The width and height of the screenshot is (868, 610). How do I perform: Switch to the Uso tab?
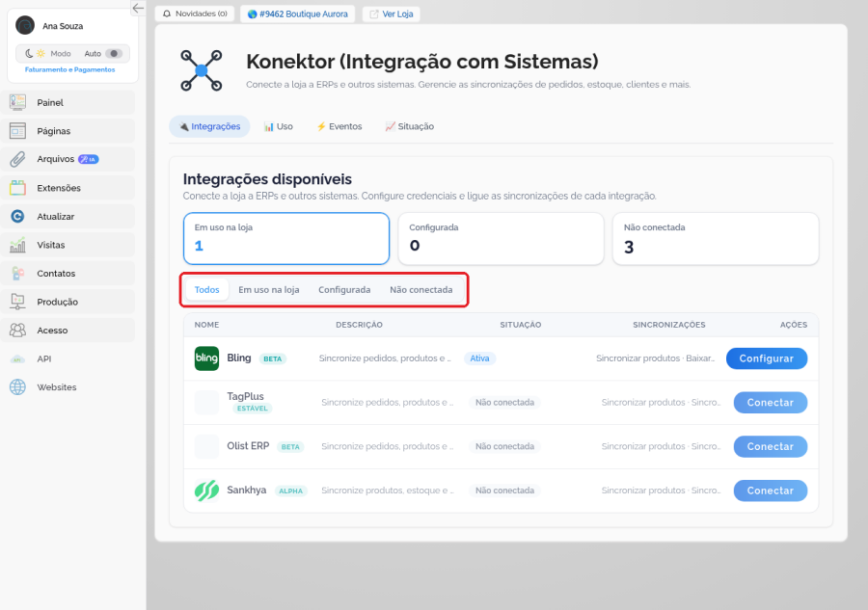pyautogui.click(x=279, y=126)
